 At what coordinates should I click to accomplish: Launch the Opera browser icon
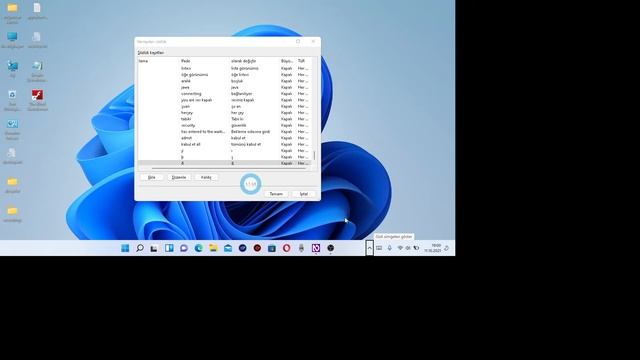(287, 248)
